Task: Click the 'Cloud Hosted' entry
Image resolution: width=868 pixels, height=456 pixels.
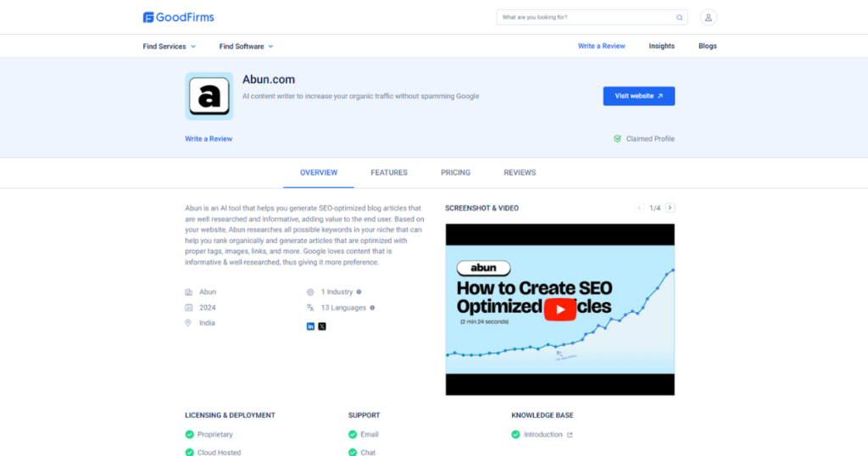Action: (219, 452)
